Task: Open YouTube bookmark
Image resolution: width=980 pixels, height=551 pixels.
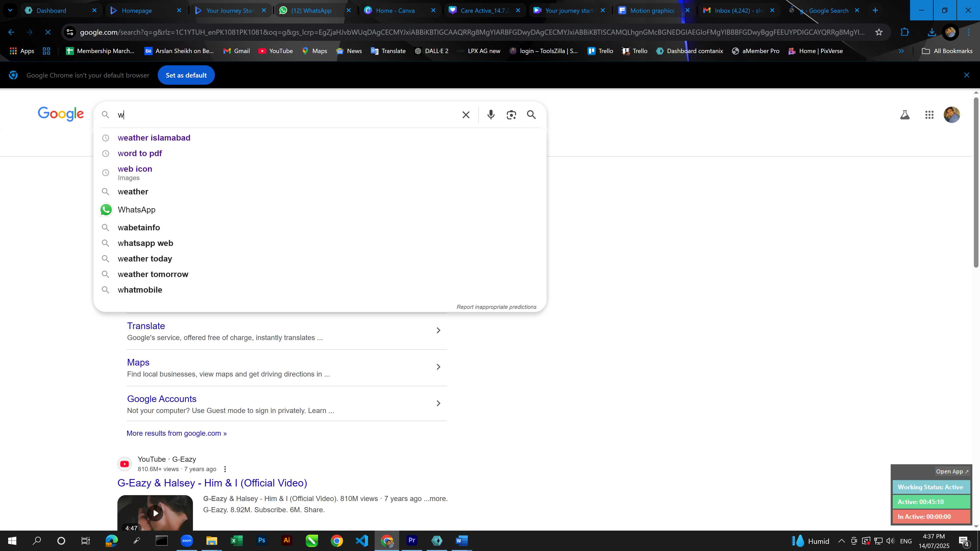Action: click(x=275, y=51)
